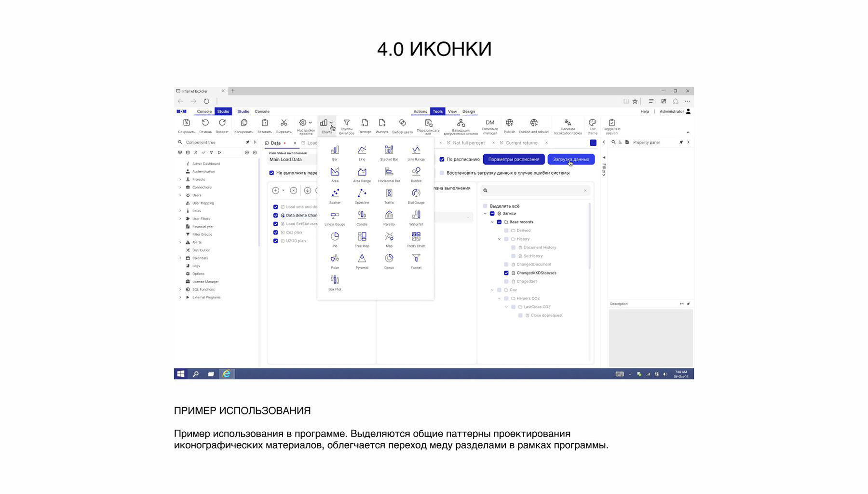Switch to the Design tab
This screenshot has height=494, width=868.
pos(468,111)
